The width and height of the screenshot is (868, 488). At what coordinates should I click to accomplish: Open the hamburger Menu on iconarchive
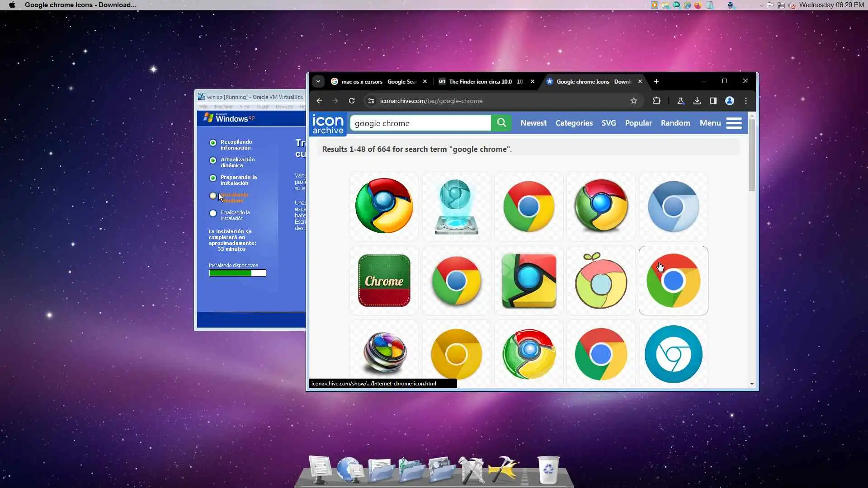pos(733,123)
